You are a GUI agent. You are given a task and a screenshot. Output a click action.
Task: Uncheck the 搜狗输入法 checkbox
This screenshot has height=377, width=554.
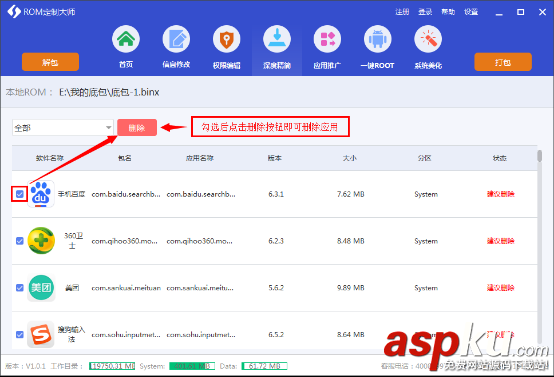point(20,334)
